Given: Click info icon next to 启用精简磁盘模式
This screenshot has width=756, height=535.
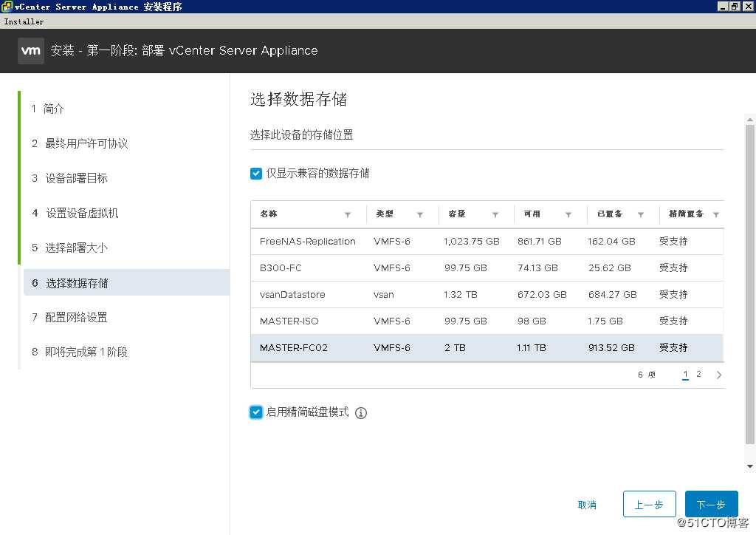Looking at the screenshot, I should (361, 413).
